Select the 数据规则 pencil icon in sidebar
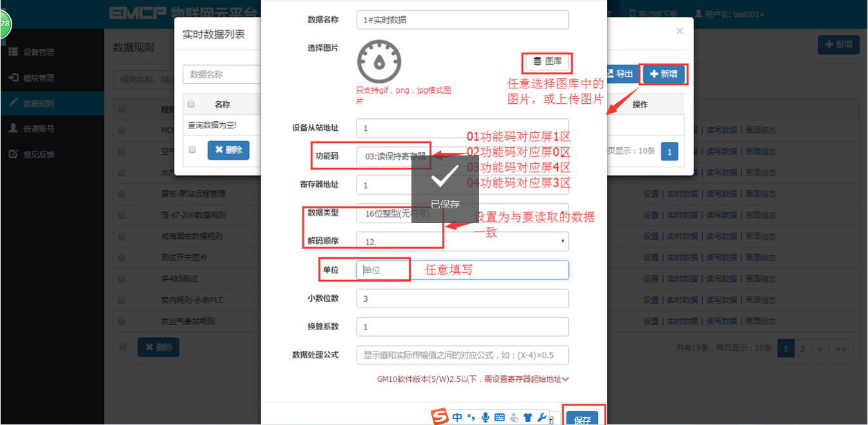Screen dimensions: 868x425 (13, 103)
